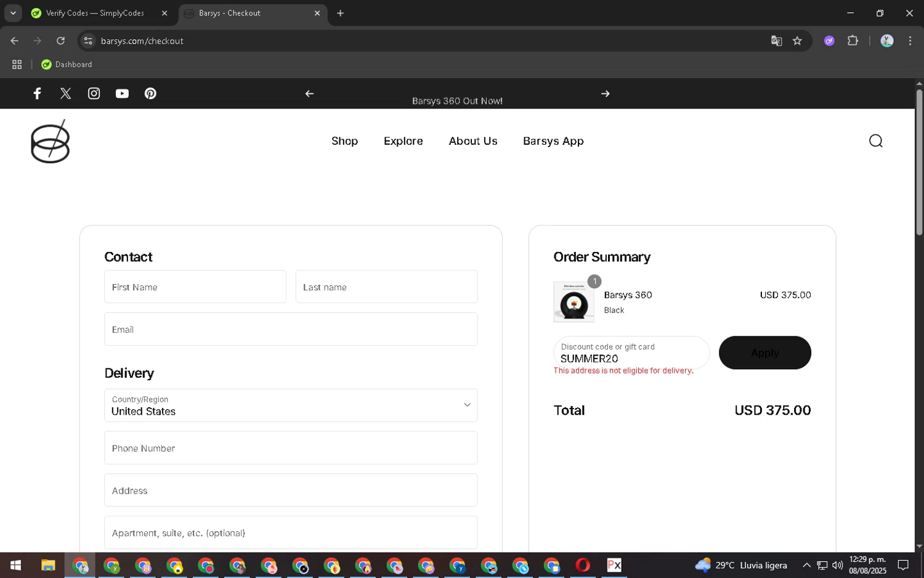Click the Barsys 360 product name
This screenshot has height=578, width=924.
click(x=628, y=295)
